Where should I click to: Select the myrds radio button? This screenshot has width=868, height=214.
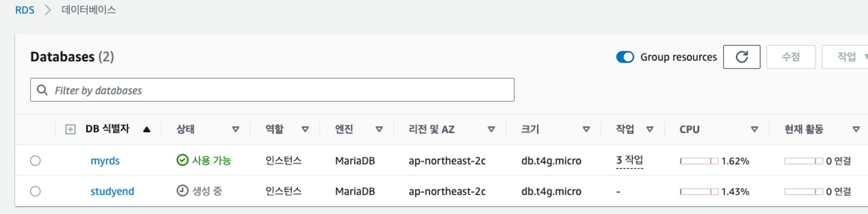(x=36, y=161)
